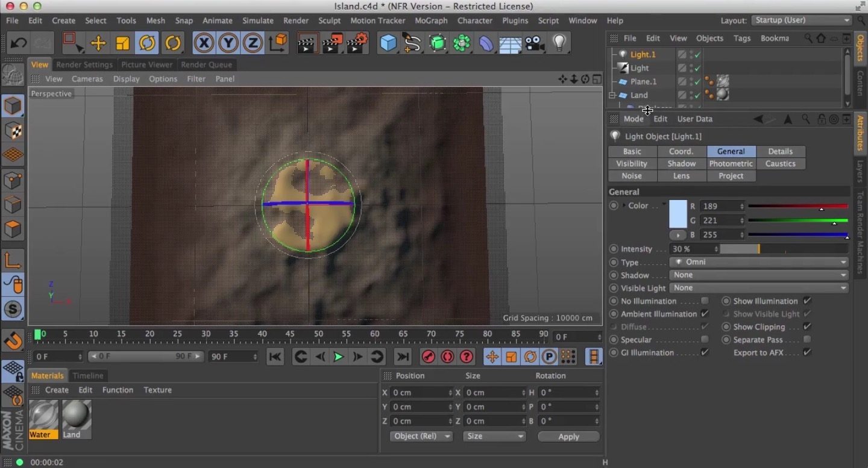Uncheck GI Illumination
Image resolution: width=868 pixels, height=468 pixels.
[705, 352]
